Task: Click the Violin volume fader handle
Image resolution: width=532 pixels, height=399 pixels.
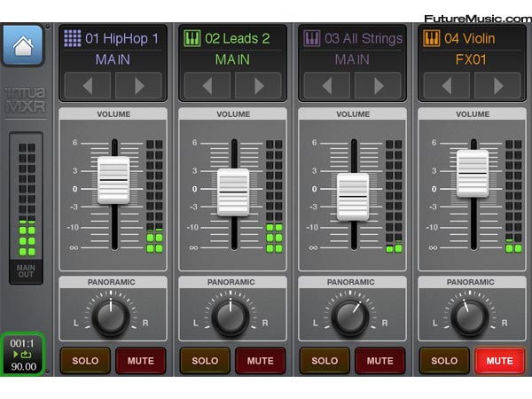Action: (x=473, y=174)
